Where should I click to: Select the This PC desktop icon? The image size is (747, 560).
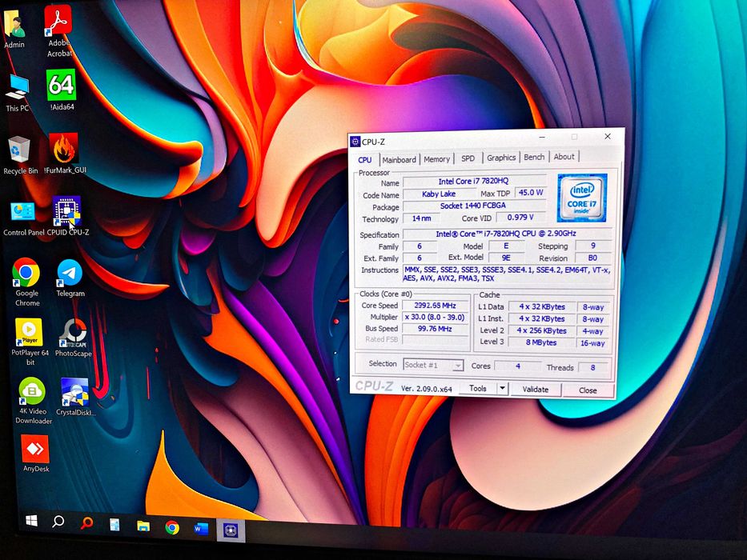[x=18, y=94]
